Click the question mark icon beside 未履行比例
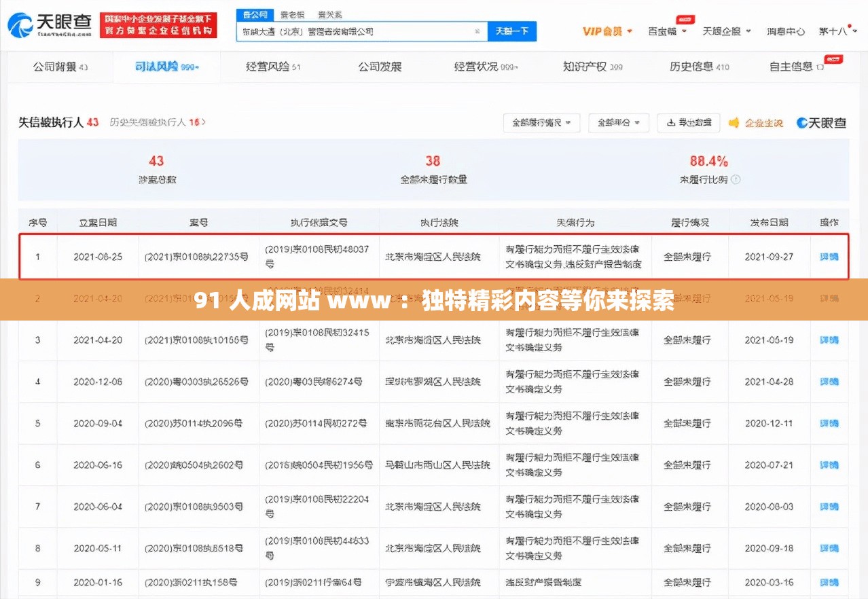Screen dimensions: 868x599 (735, 180)
